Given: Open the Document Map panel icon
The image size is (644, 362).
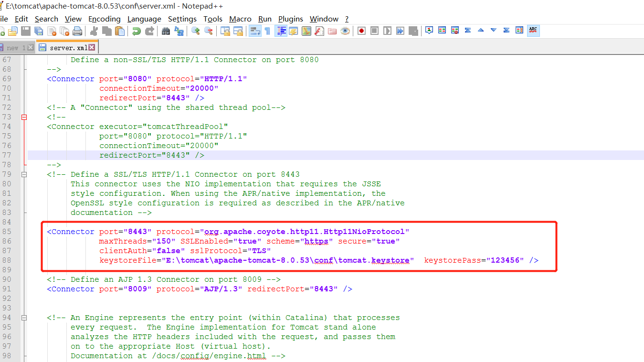Looking at the screenshot, I should click(306, 31).
